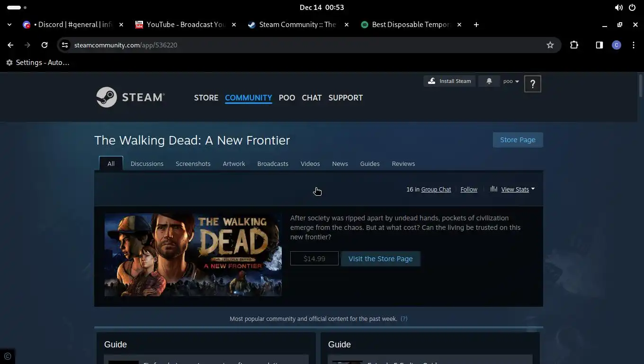Click the (?) popular content help link
This screenshot has width=644, height=364.
[404, 319]
